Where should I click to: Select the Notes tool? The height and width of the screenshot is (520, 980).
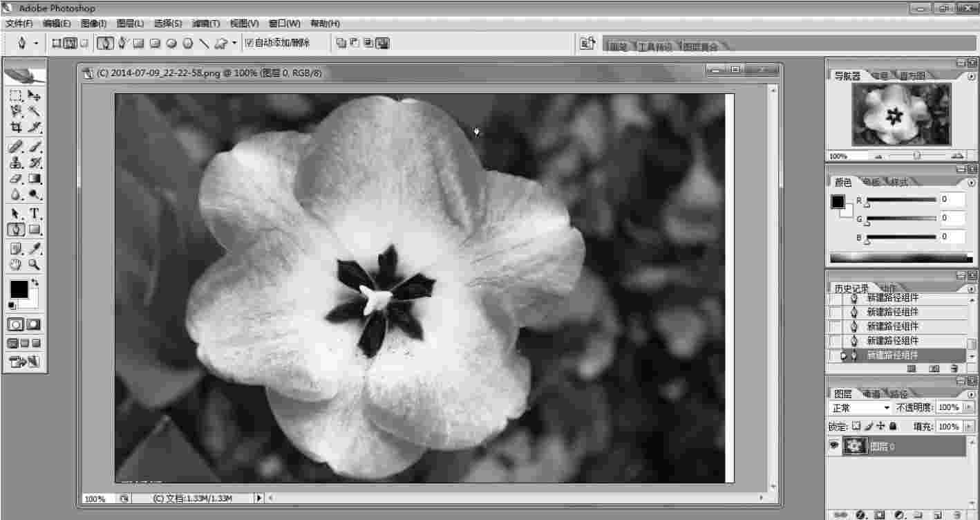coord(16,248)
